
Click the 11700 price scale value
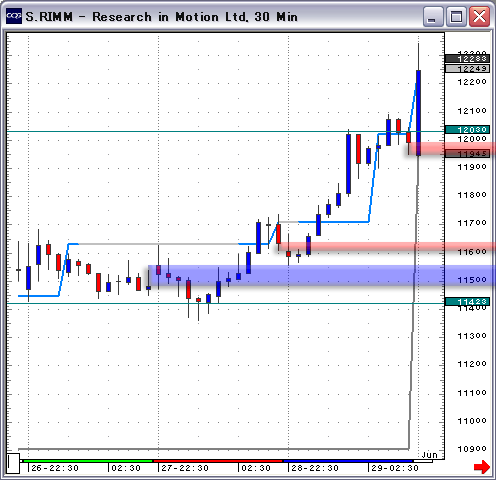472,223
